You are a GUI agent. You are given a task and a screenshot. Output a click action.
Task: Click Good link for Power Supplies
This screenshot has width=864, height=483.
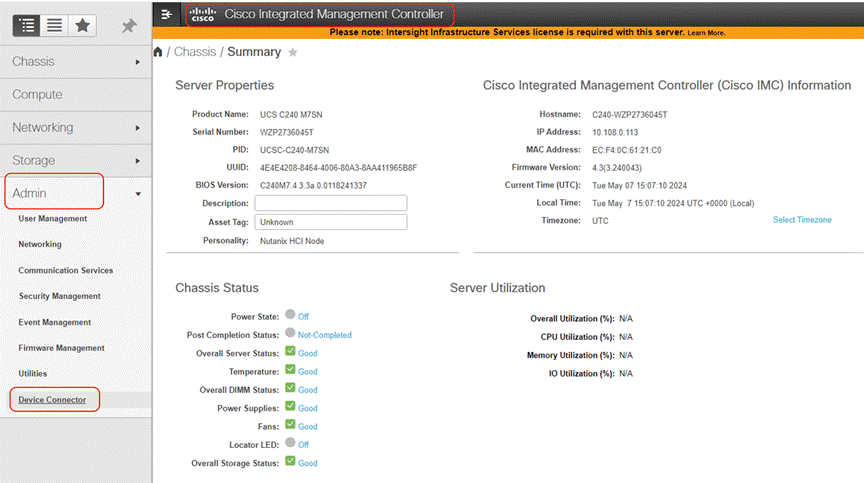tap(307, 408)
